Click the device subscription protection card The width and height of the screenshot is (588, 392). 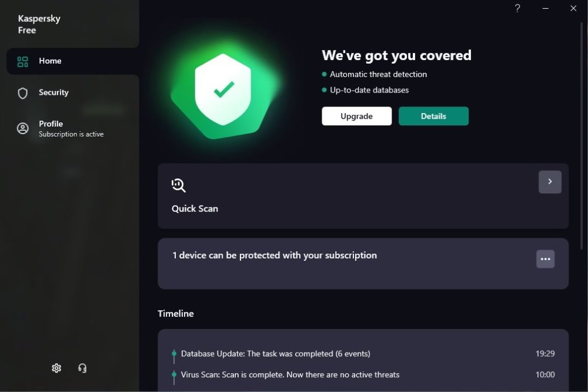coord(274,255)
